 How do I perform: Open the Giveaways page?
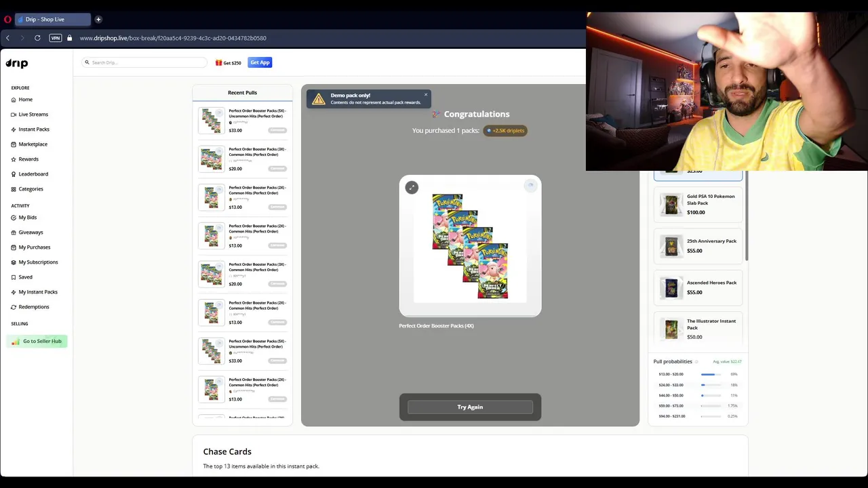coord(26,232)
